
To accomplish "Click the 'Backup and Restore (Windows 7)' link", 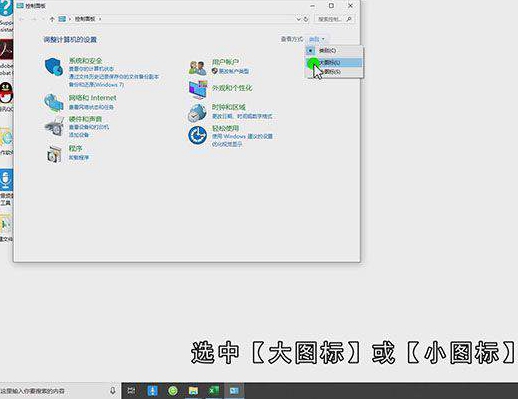I will click(96, 85).
